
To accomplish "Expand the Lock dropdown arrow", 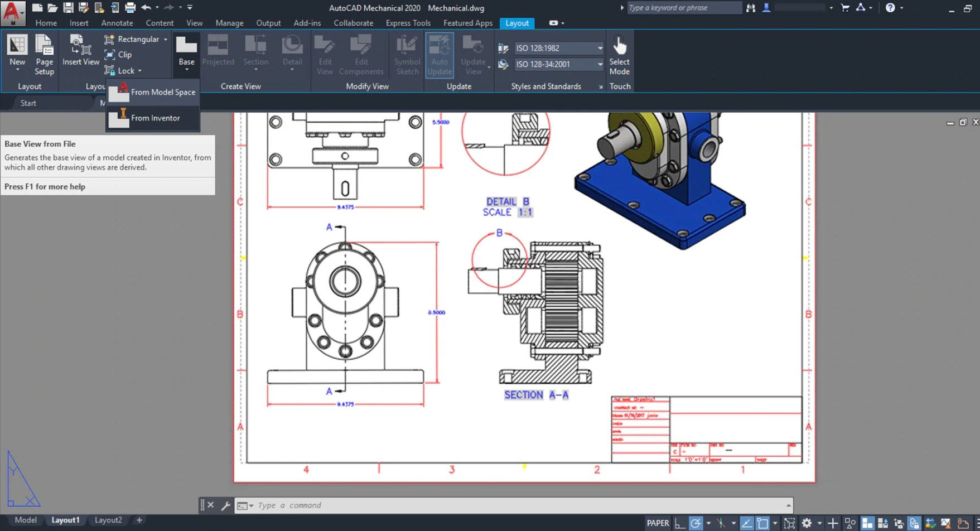I will (141, 71).
